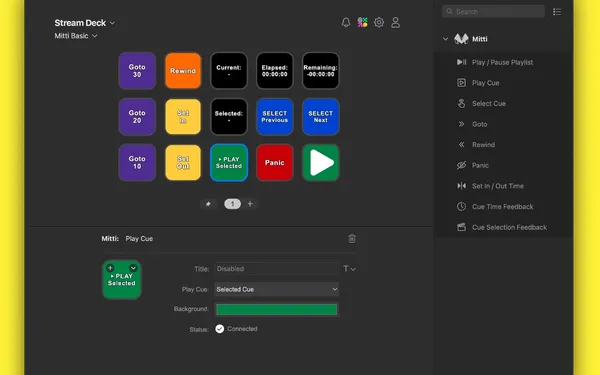600x375 pixels.
Task: Select the Remaining time key
Action: coord(321,71)
